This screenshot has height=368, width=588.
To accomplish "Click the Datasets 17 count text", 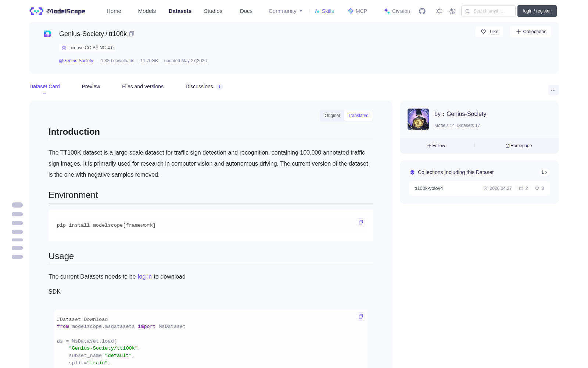I will 468,125.
